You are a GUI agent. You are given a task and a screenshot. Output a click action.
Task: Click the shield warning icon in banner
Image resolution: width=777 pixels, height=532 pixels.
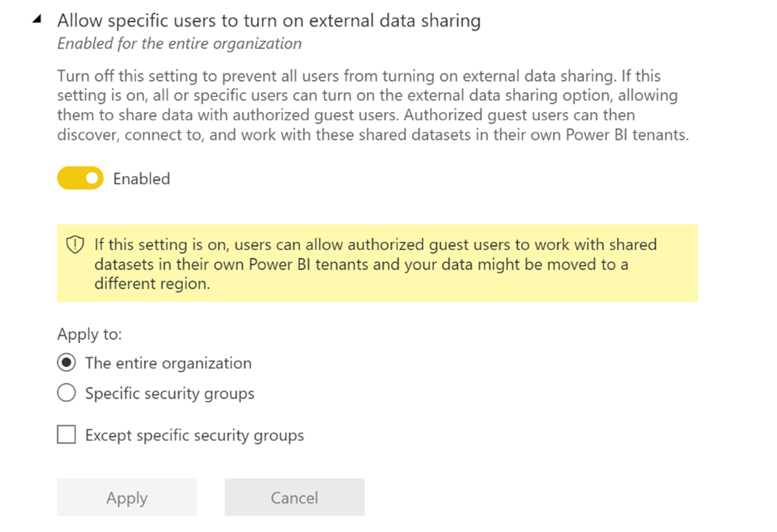(x=75, y=245)
